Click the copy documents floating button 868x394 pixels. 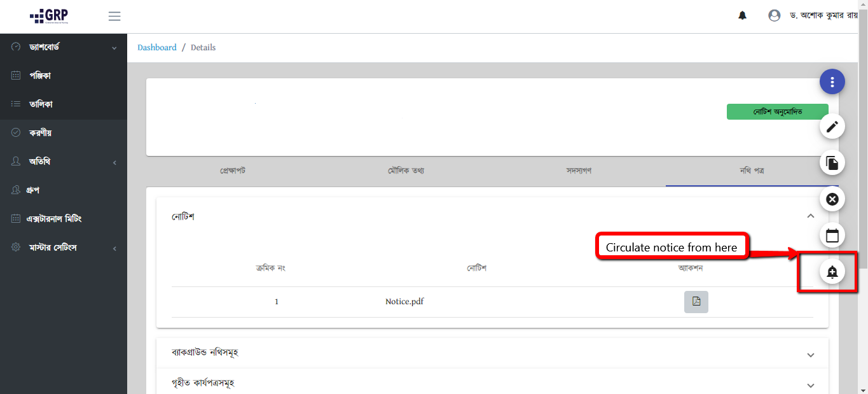click(x=832, y=163)
